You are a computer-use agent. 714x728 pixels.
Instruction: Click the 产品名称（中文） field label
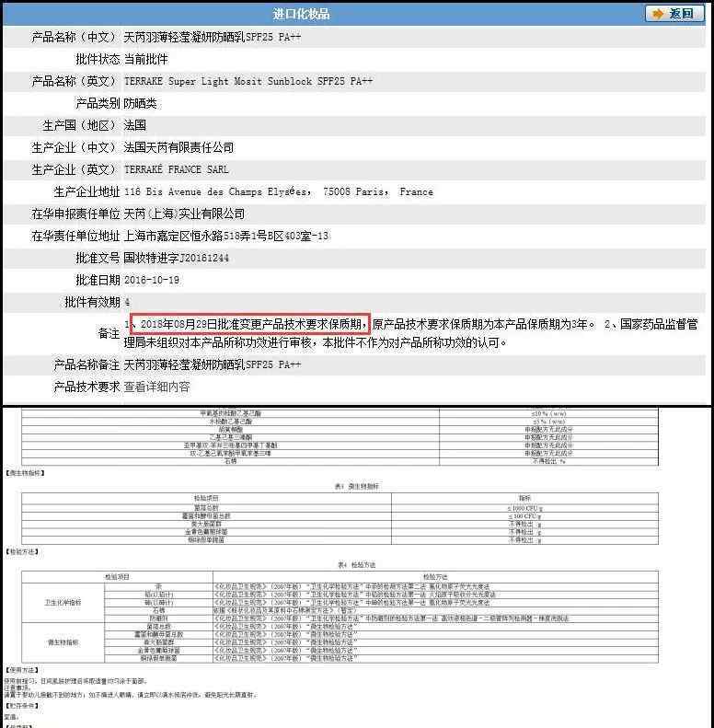pos(75,37)
